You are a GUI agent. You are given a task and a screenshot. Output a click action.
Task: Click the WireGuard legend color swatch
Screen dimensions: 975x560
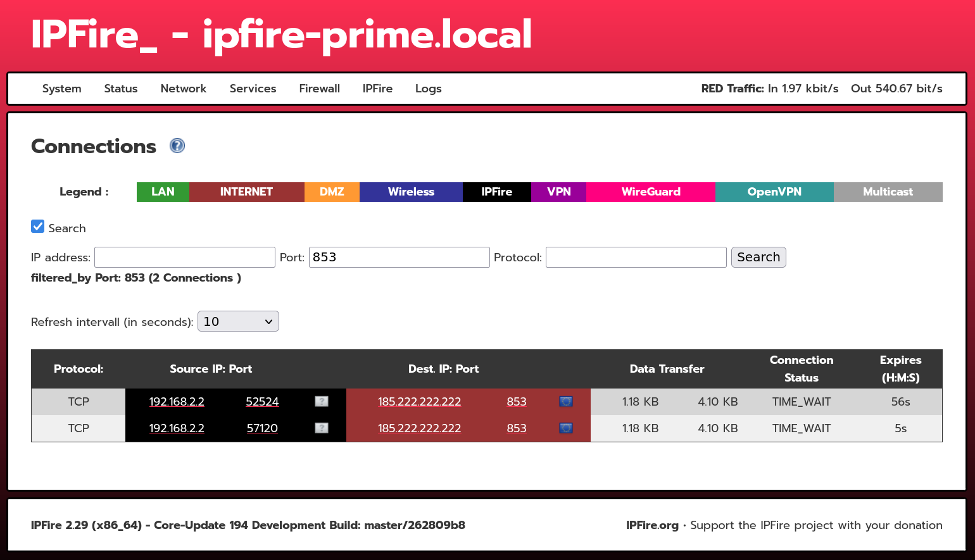coord(651,192)
